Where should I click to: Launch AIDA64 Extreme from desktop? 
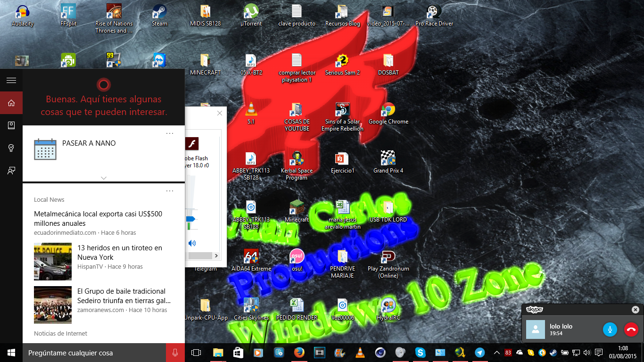coord(251,261)
